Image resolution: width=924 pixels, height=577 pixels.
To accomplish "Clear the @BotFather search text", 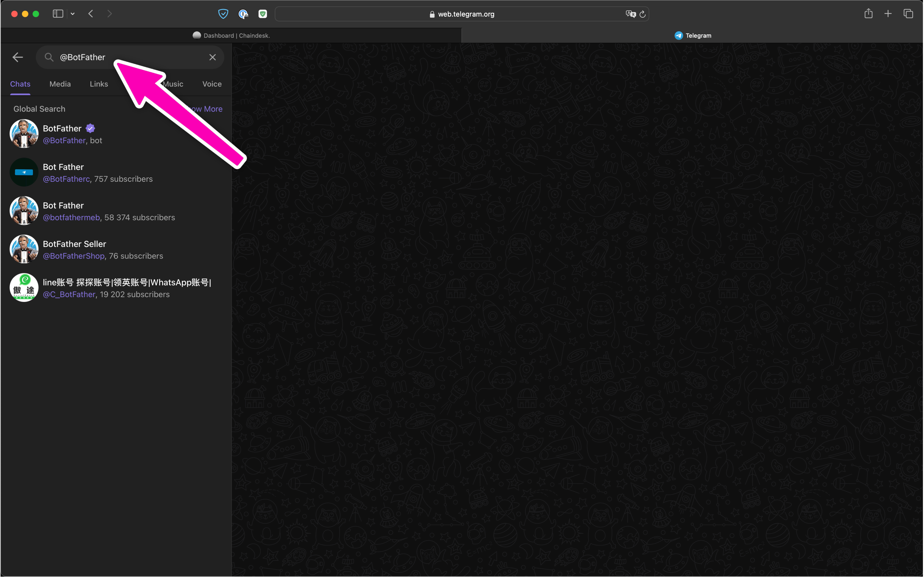I will click(212, 57).
